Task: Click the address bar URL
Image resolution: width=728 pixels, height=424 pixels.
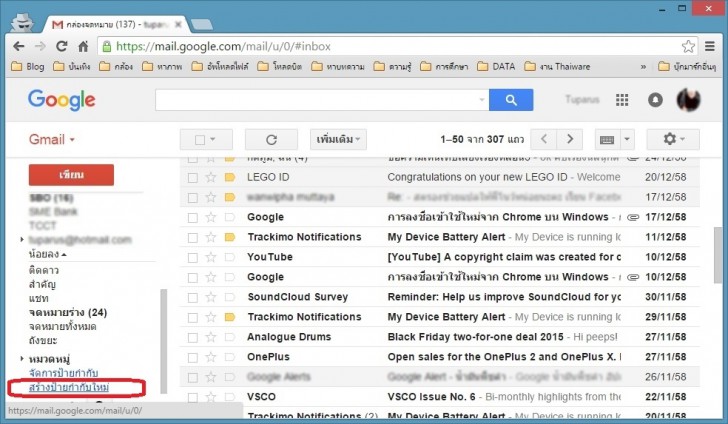Action: (x=223, y=46)
